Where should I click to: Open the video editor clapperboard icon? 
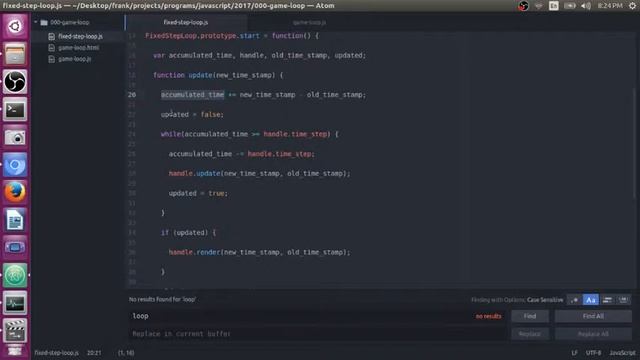click(15, 330)
